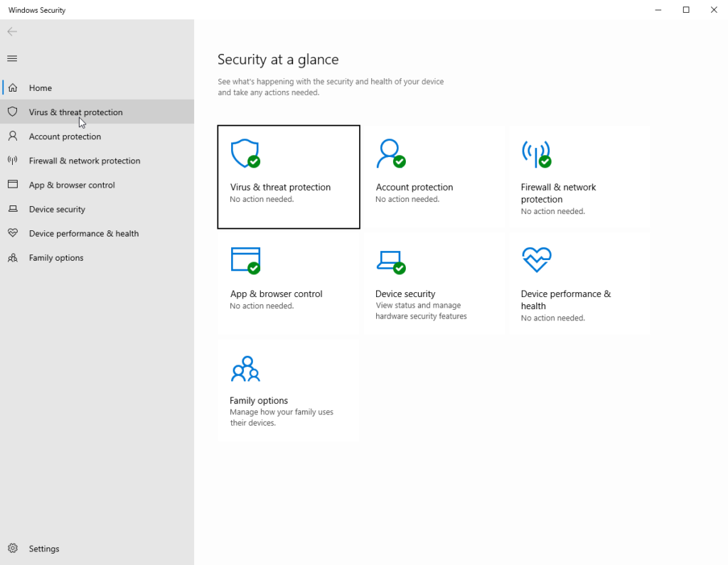Click the Family options people icon in sidebar
The height and width of the screenshot is (565, 728).
tap(13, 258)
